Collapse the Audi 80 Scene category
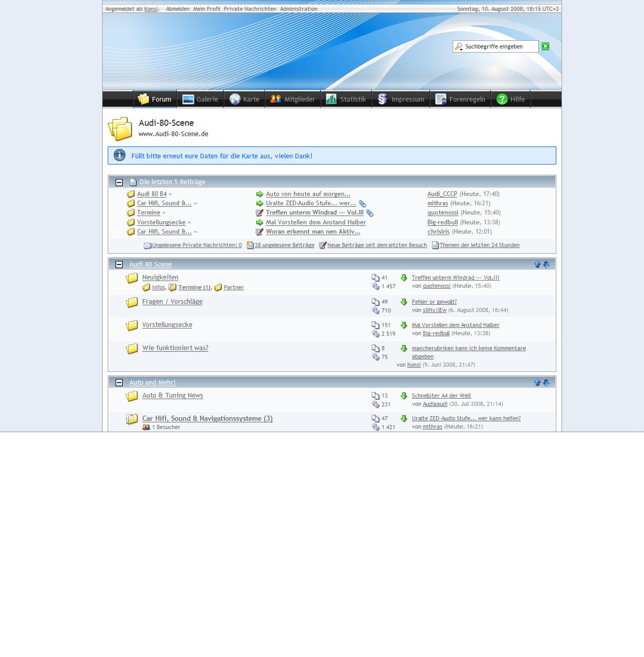 pos(119,265)
